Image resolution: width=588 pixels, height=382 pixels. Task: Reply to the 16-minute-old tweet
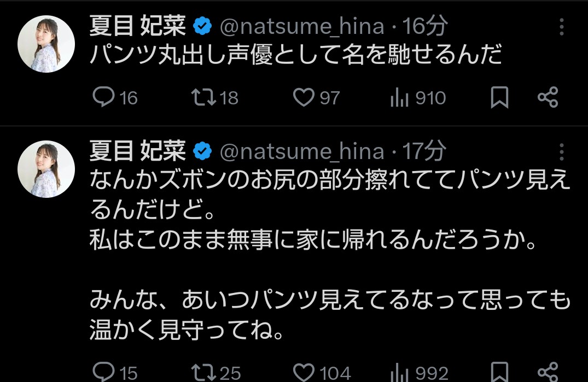click(103, 98)
